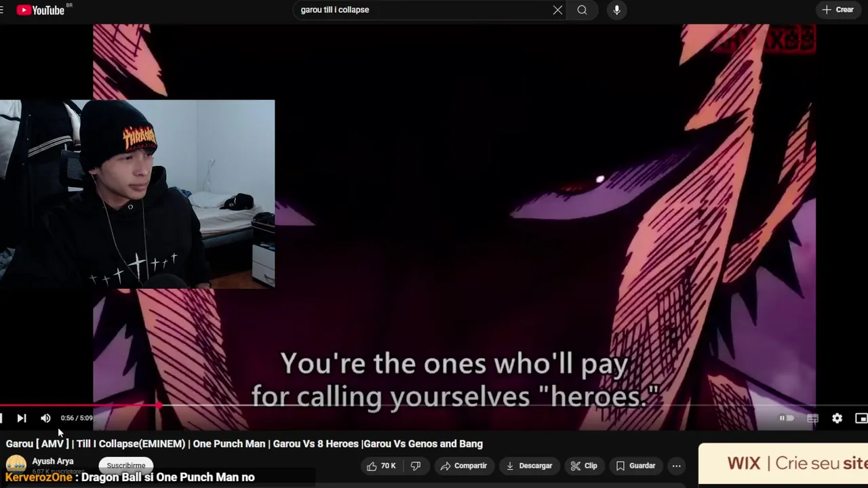The width and height of the screenshot is (868, 488).
Task: Toggle subtitles in the player
Action: 812,418
